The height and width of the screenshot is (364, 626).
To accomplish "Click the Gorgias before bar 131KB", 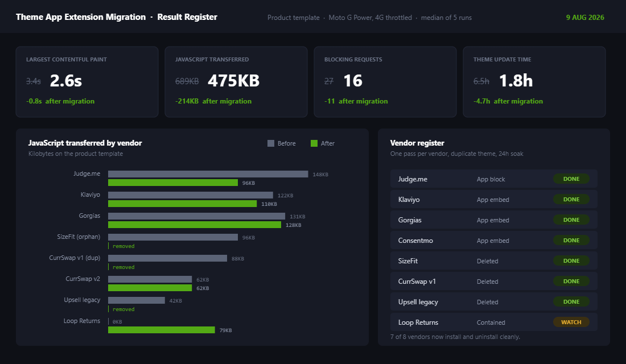I will (196, 216).
